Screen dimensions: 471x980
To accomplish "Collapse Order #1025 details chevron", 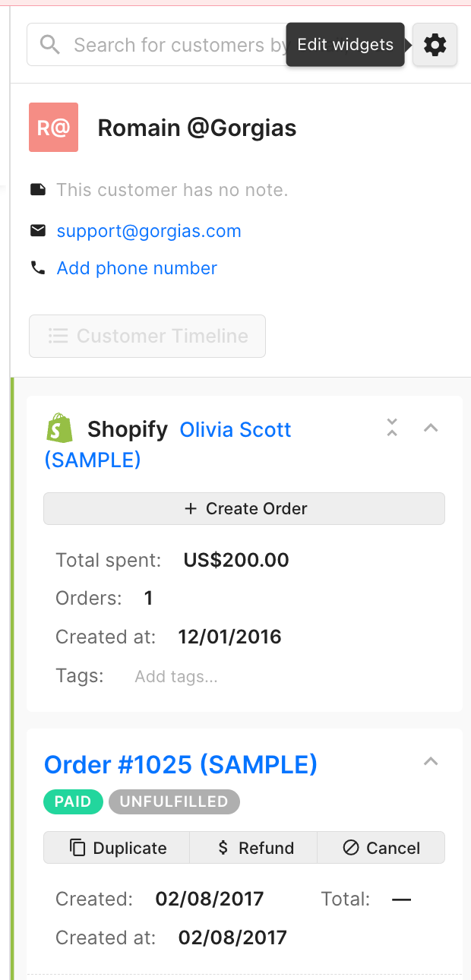I will [431, 762].
